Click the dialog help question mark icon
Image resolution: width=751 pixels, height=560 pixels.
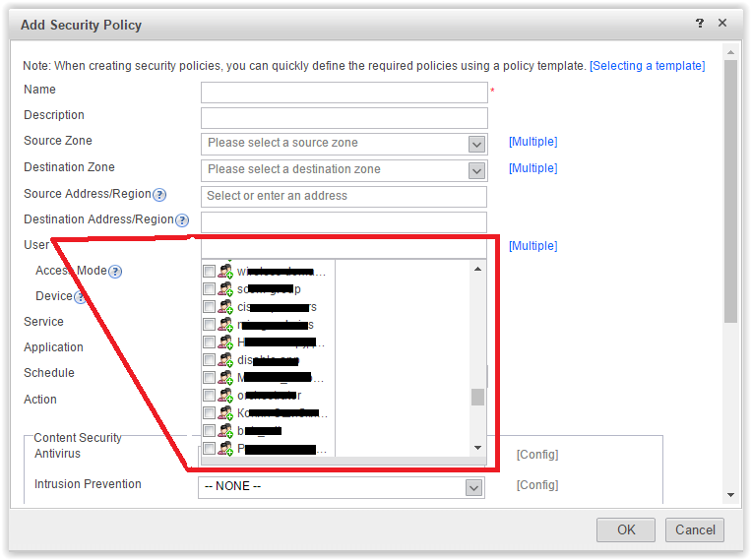700,23
